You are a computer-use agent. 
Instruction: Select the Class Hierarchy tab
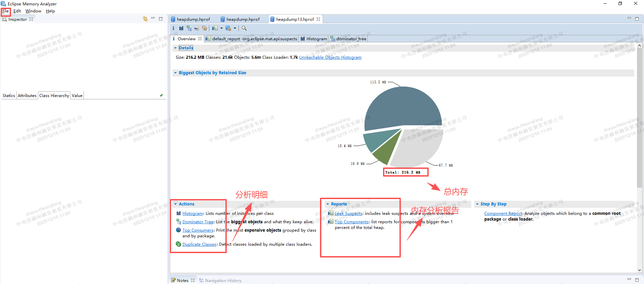54,95
